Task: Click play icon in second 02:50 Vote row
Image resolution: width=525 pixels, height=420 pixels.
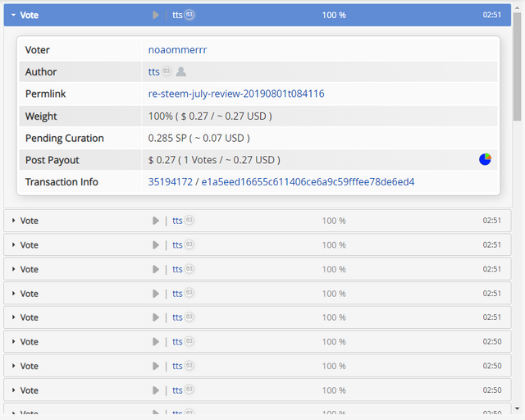Action: (156, 366)
